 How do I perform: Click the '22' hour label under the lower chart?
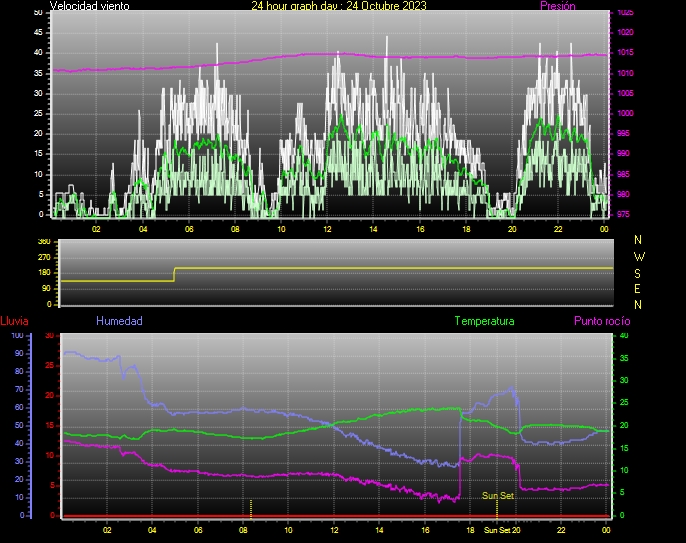561,530
